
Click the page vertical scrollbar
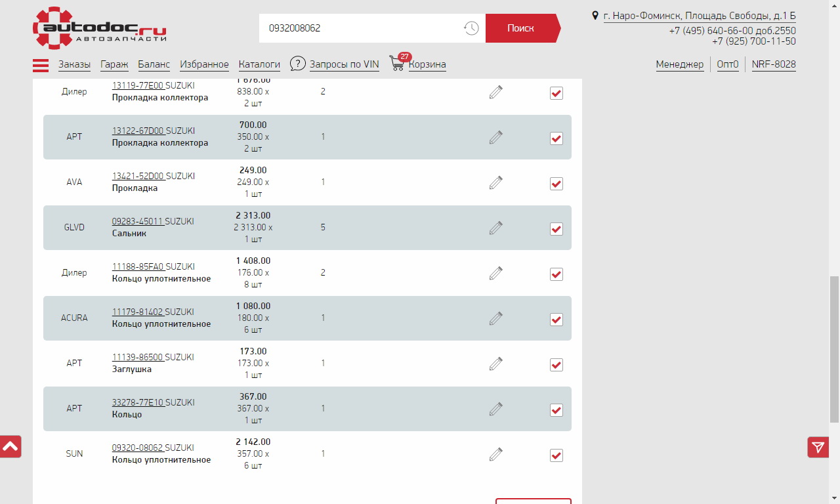[834, 348]
